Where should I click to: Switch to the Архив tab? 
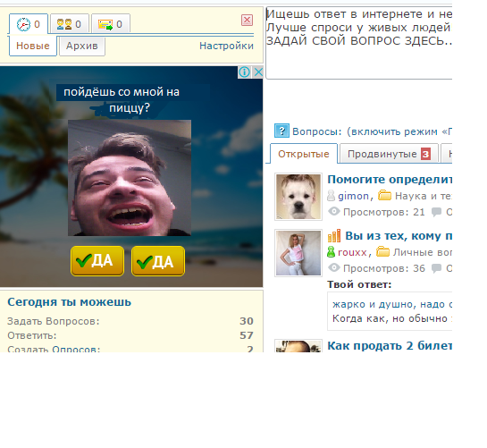(82, 46)
